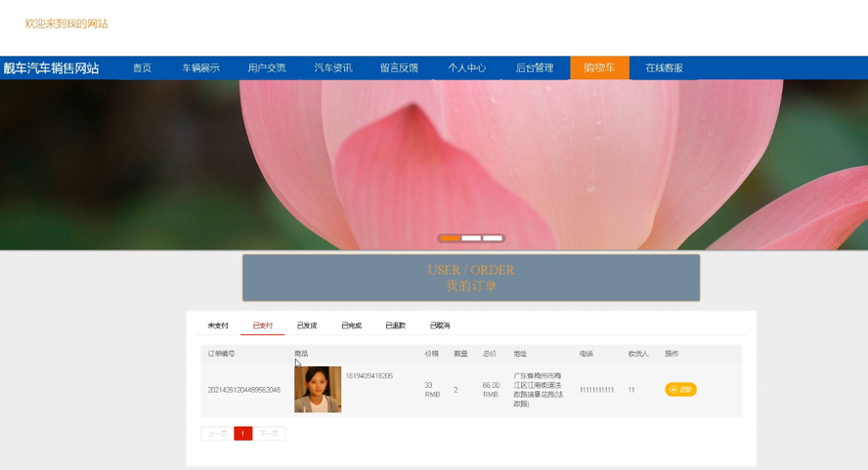The width and height of the screenshot is (868, 470).
Task: Click the 下一页 next page button
Action: pyautogui.click(x=269, y=433)
